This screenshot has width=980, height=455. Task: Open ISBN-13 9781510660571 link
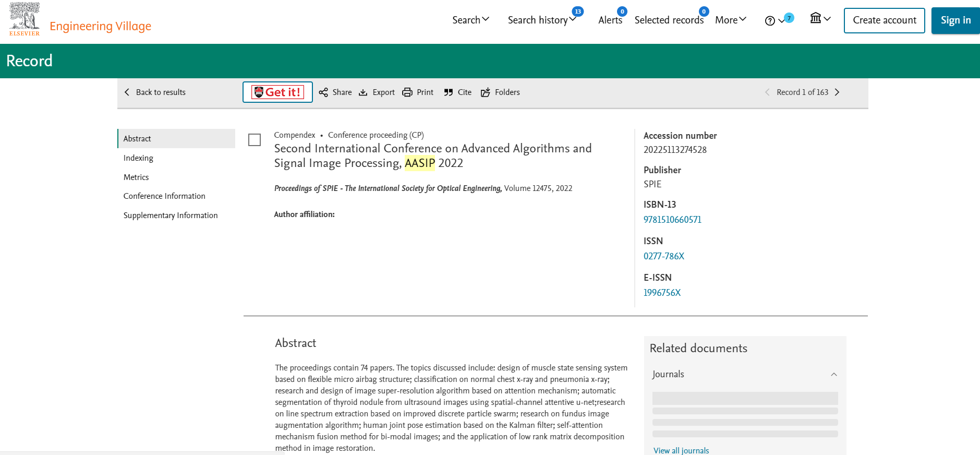(672, 220)
